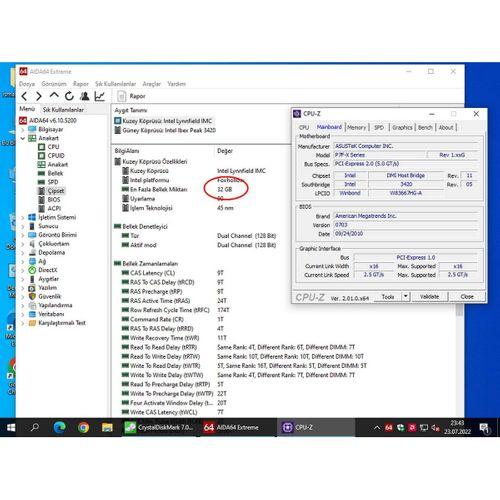
Task: Select CPU item in Anakart tree
Action: point(53,147)
